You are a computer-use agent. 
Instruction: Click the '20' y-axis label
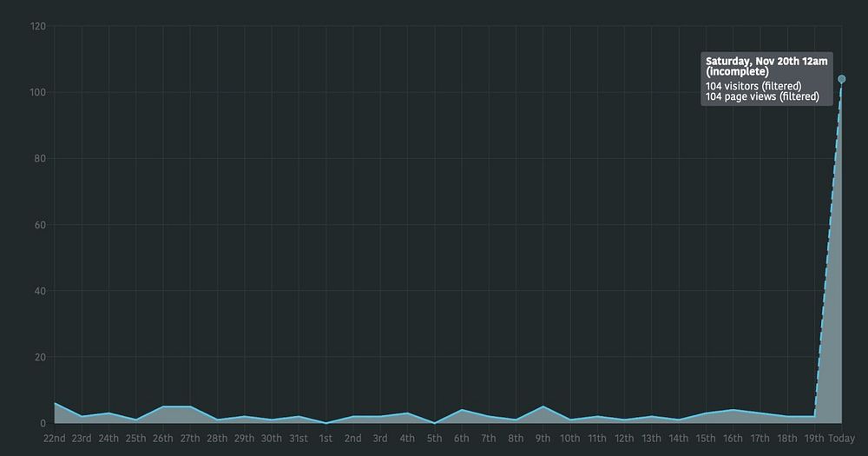coord(40,357)
